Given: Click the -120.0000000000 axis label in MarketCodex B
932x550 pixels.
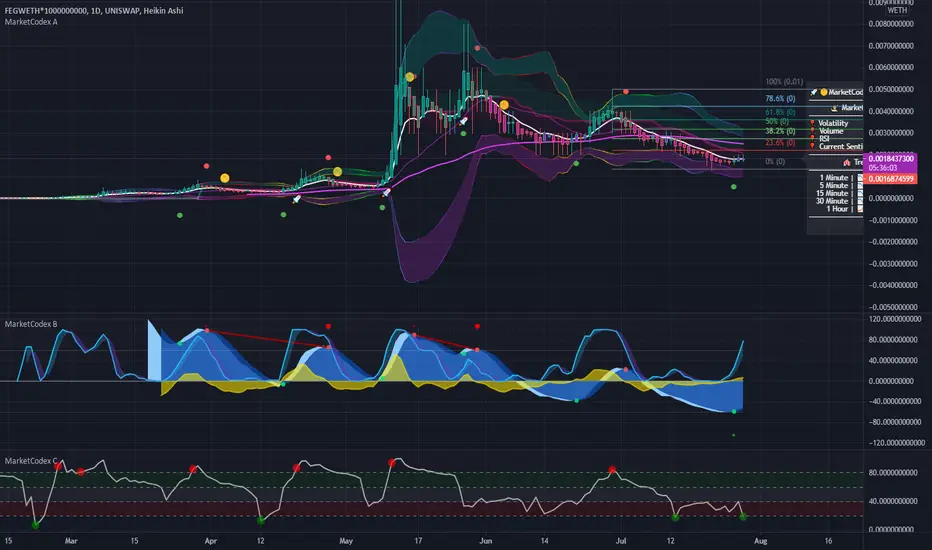Looking at the screenshot, I should coord(896,443).
